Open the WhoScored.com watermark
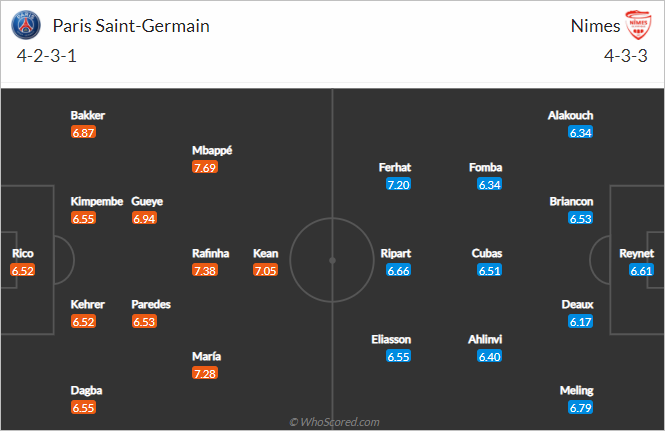 pos(334,422)
